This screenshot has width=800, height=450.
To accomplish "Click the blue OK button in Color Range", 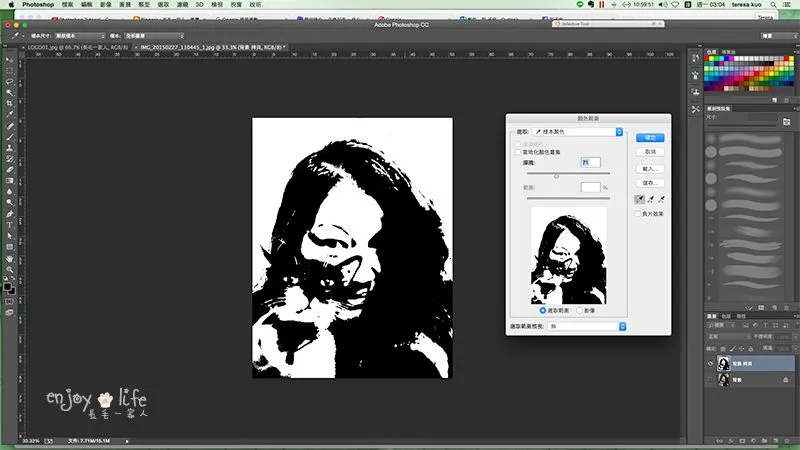I will [x=650, y=138].
